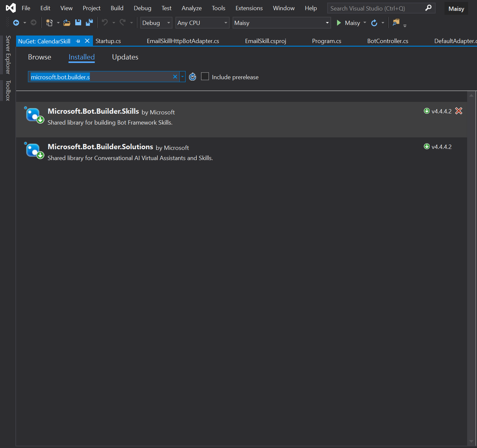Image resolution: width=477 pixels, height=448 pixels.
Task: Start debugging with the green play icon
Action: click(x=339, y=23)
